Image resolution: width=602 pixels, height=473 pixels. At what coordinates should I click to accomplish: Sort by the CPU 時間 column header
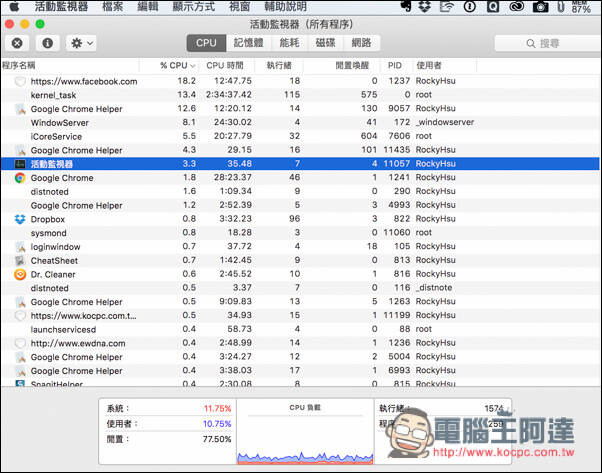(225, 66)
